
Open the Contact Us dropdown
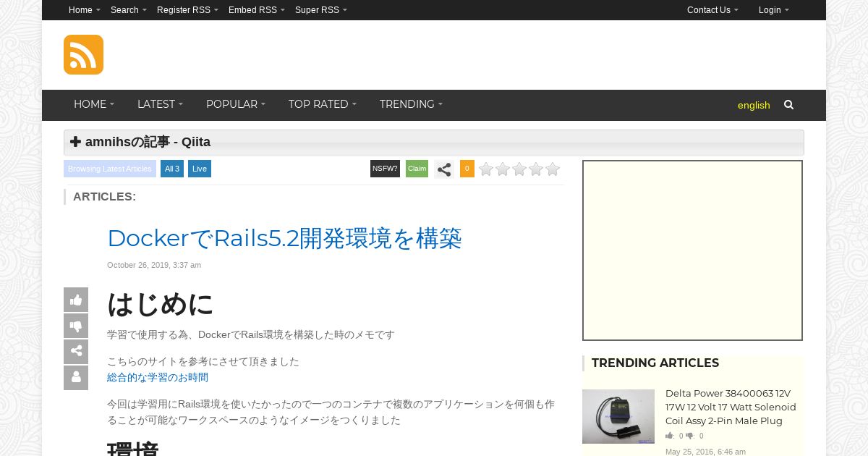(712, 10)
